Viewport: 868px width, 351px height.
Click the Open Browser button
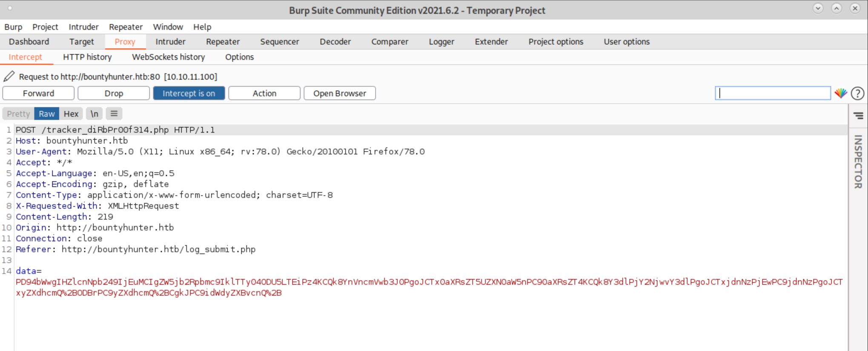339,93
